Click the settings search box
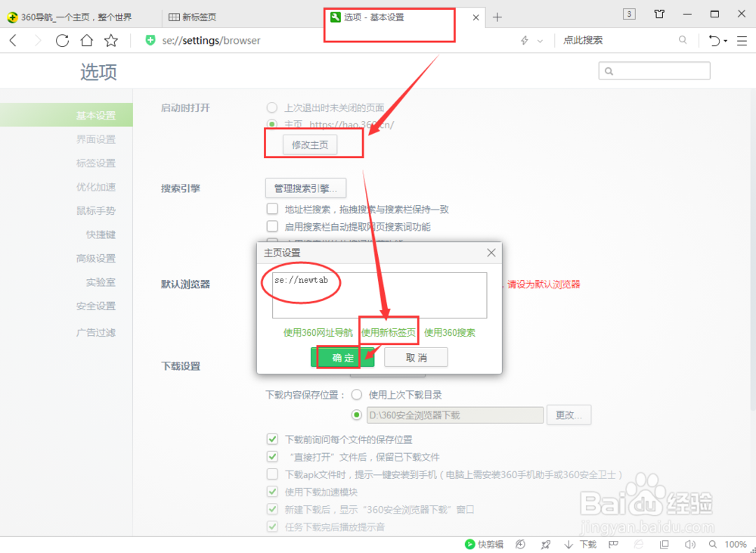756x553 pixels. click(x=654, y=71)
